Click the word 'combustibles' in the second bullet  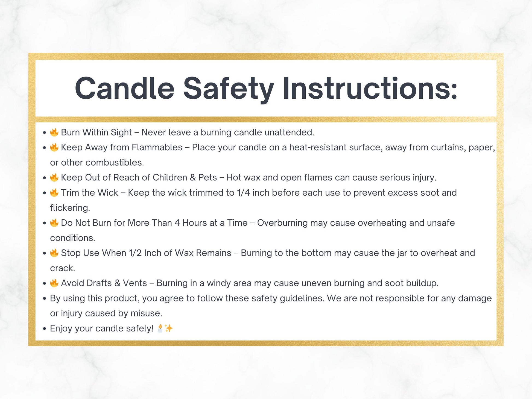114,162
